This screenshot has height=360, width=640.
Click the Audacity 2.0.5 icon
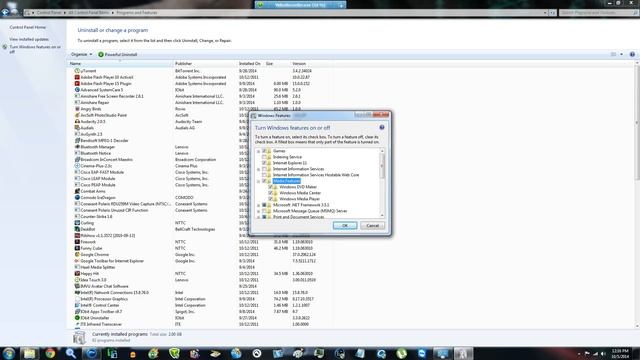(x=77, y=122)
